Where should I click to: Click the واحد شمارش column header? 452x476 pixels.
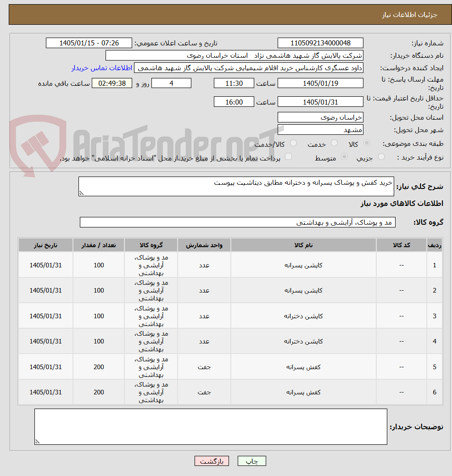coord(204,245)
